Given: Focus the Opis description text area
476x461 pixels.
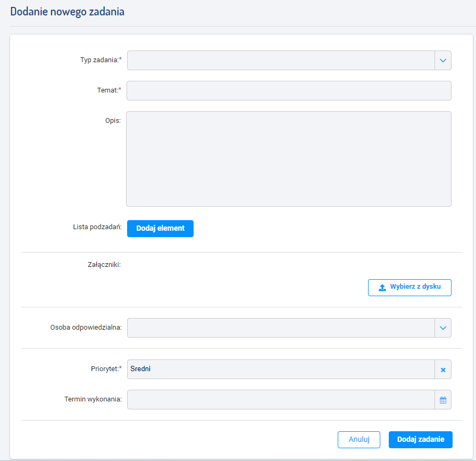Looking at the screenshot, I should (x=289, y=159).
